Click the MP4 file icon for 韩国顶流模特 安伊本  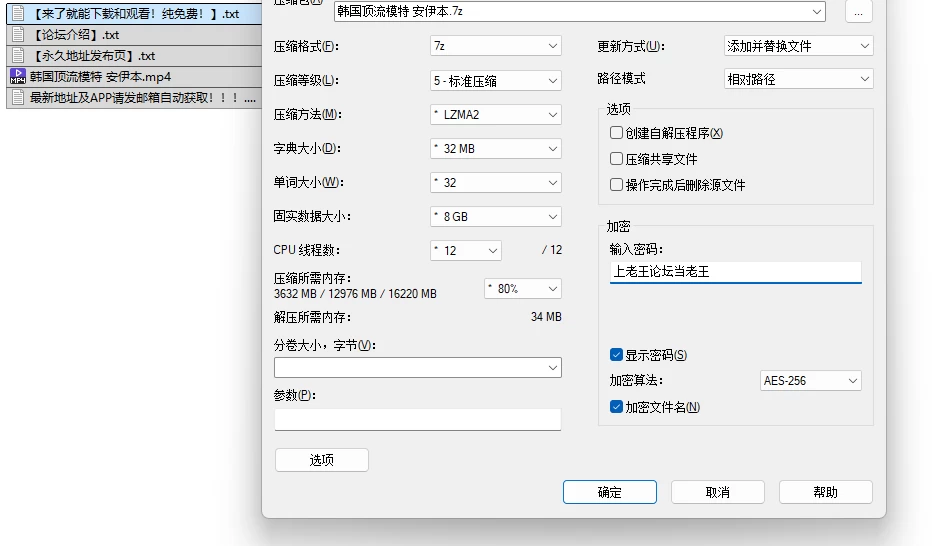coord(18,76)
